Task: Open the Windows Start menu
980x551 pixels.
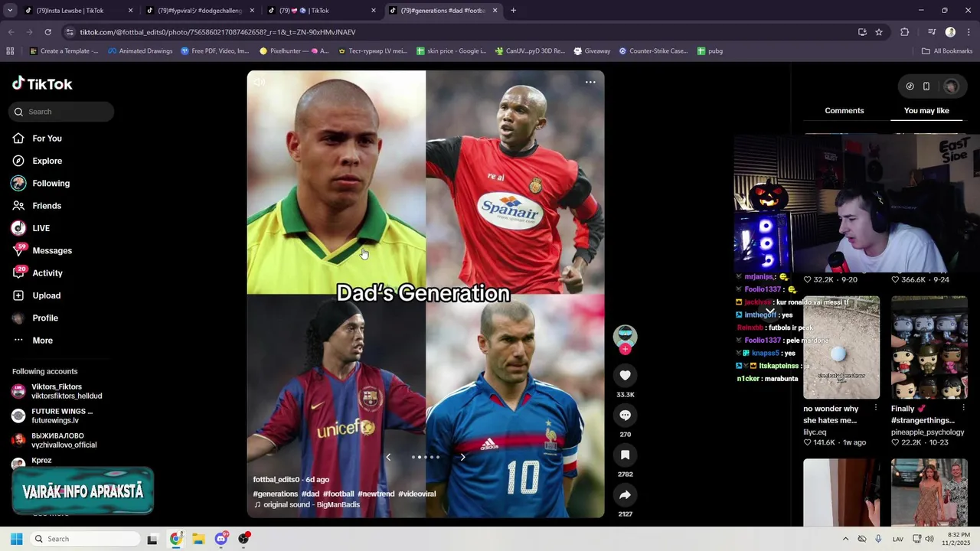Action: click(16, 539)
